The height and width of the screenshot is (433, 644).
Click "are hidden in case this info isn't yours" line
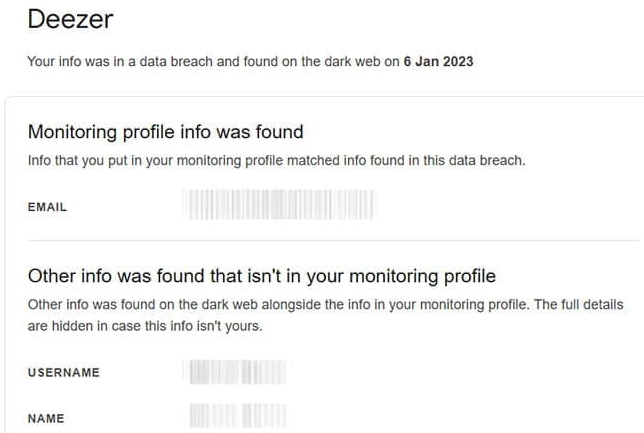pyautogui.click(x=145, y=325)
